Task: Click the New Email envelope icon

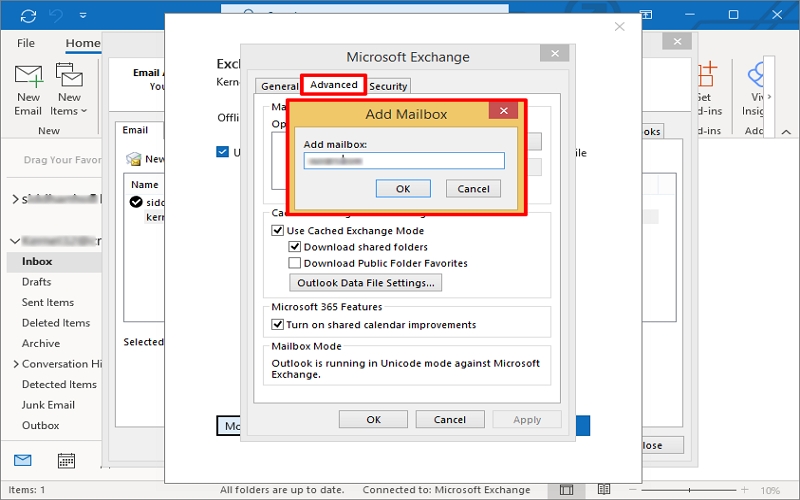Action: pos(28,75)
